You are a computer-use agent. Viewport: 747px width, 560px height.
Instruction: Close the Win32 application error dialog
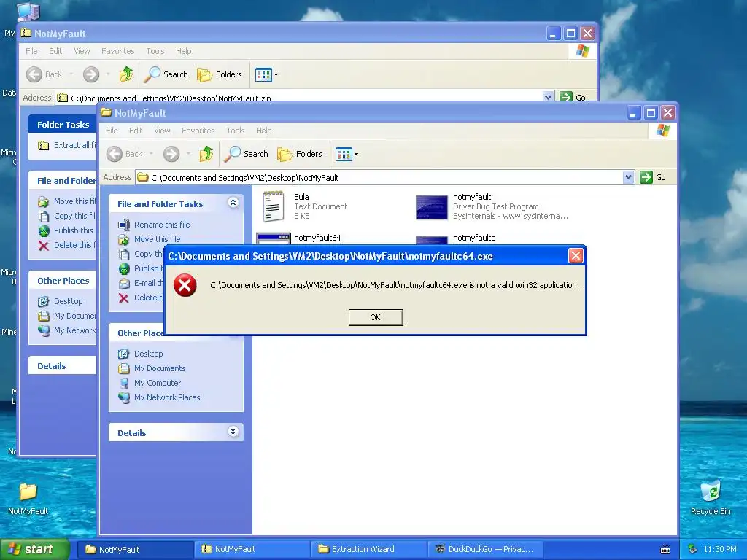pyautogui.click(x=576, y=256)
